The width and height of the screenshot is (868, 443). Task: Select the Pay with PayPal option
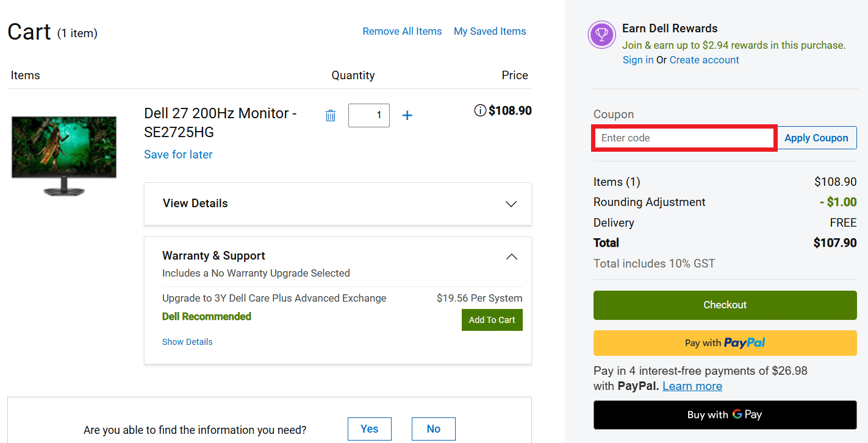(725, 342)
